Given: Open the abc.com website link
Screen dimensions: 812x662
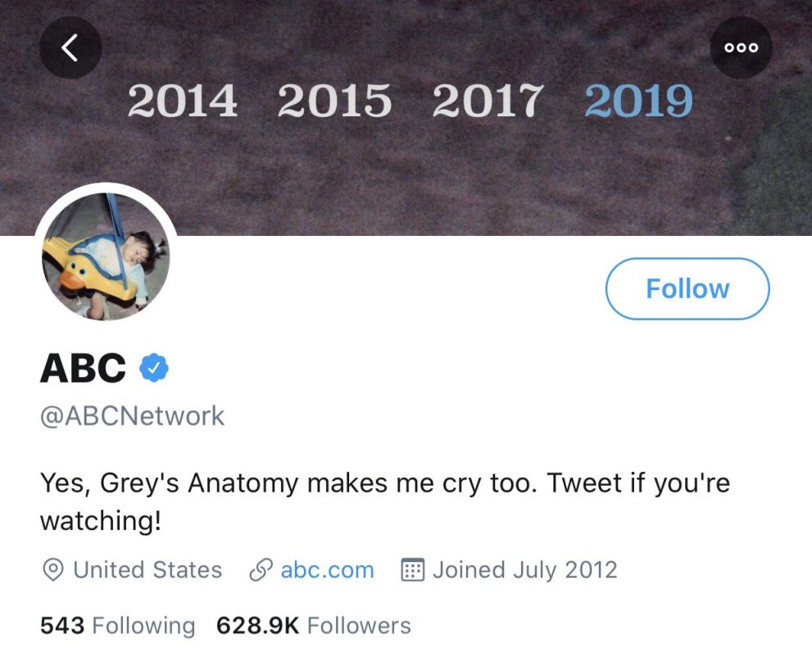Looking at the screenshot, I should pyautogui.click(x=327, y=570).
